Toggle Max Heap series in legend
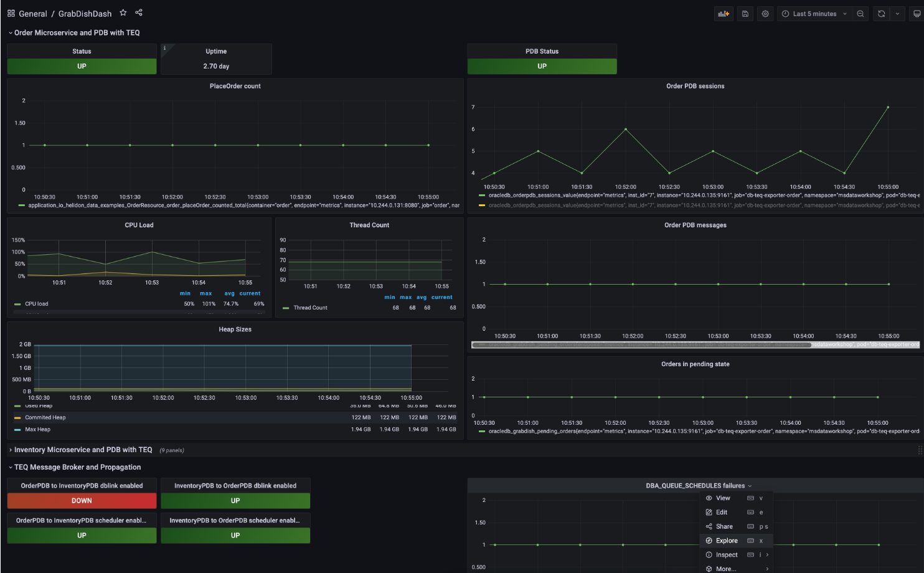This screenshot has height=573, width=924. [37, 430]
